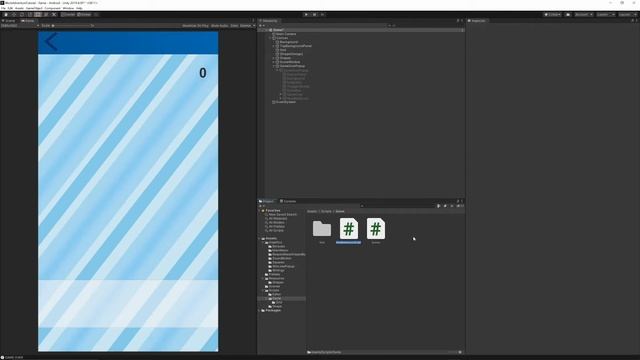Switch to the Game tab
Image resolution: width=640 pixels, height=360 pixels.
pyautogui.click(x=28, y=21)
